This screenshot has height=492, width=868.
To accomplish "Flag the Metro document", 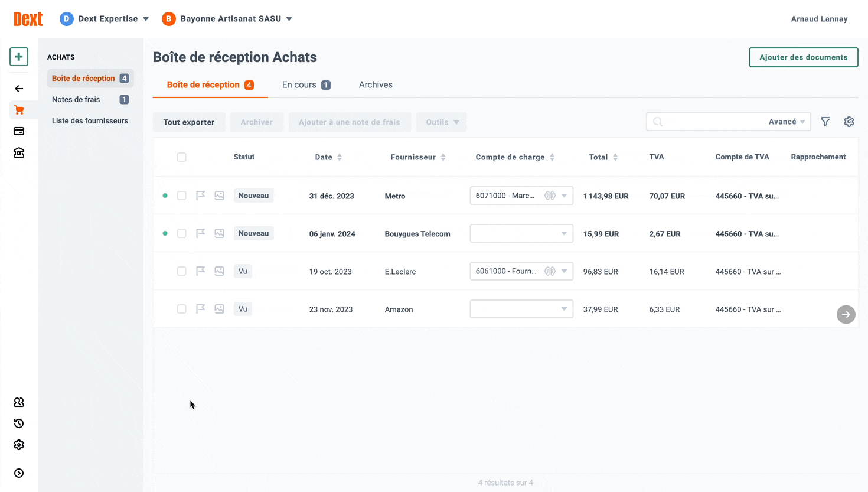I will pyautogui.click(x=201, y=196).
